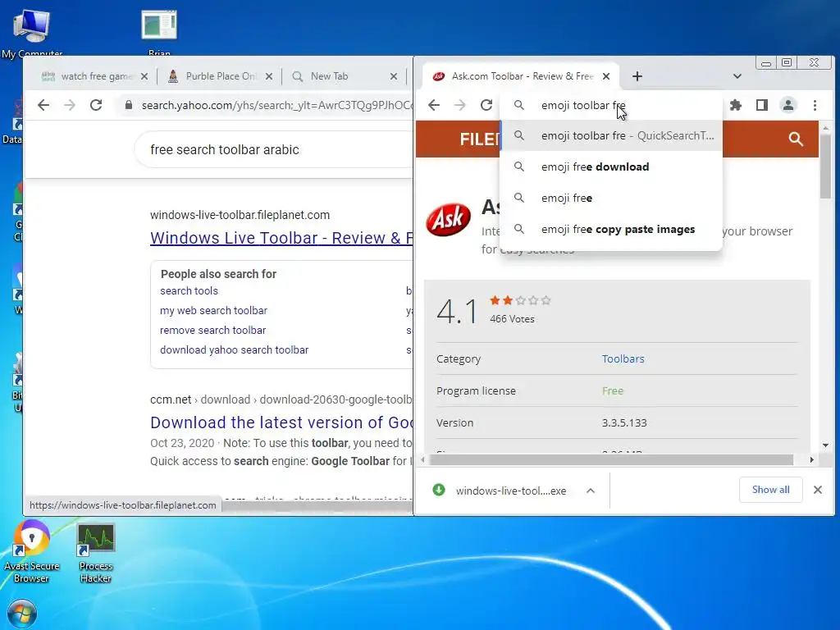
Task: Dismiss the downloads shelf
Action: [x=818, y=490]
